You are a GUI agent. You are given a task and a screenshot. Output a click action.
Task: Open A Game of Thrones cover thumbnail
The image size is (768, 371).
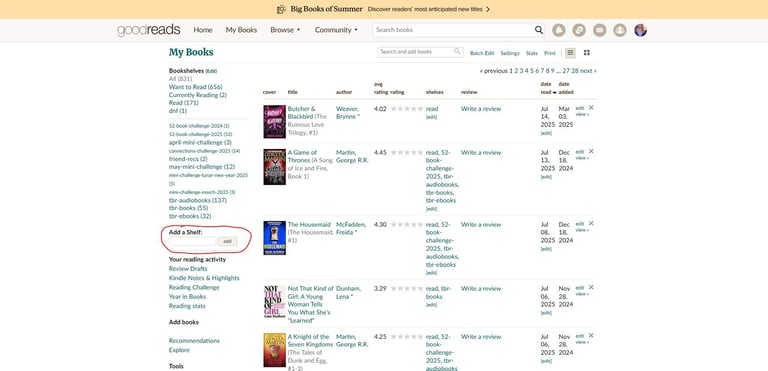click(274, 167)
